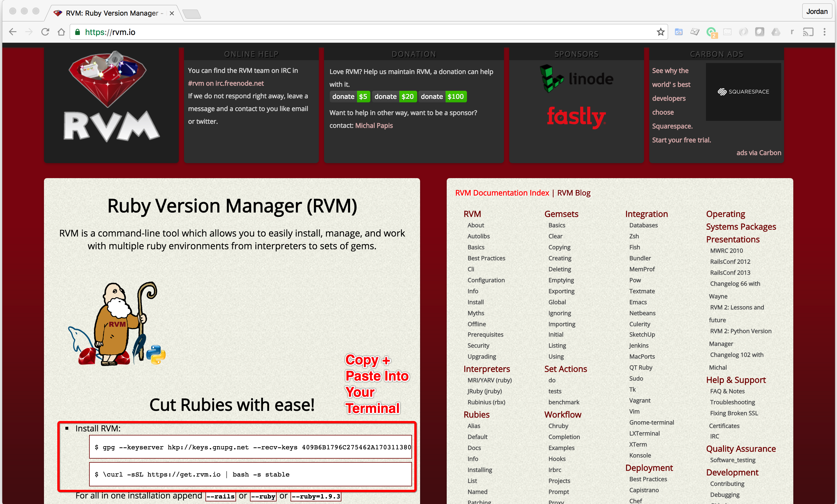Click the RVM wizard mascot illustration

[x=117, y=324]
